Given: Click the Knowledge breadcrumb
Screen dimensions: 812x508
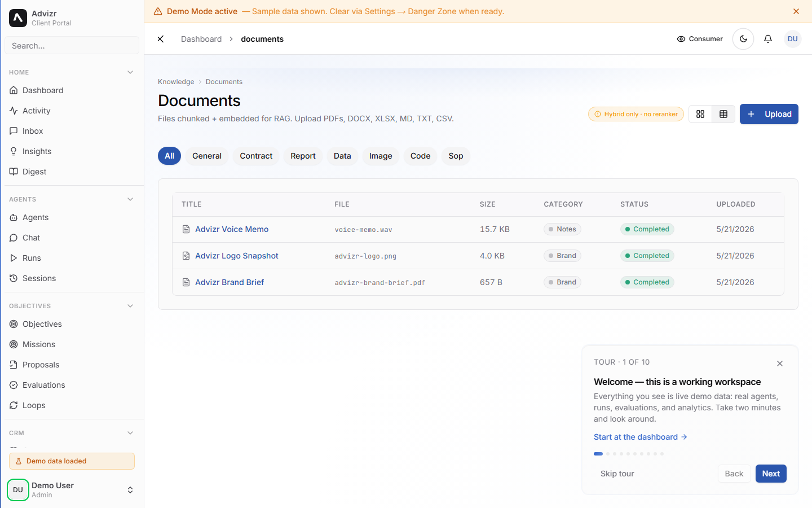Looking at the screenshot, I should pyautogui.click(x=176, y=82).
